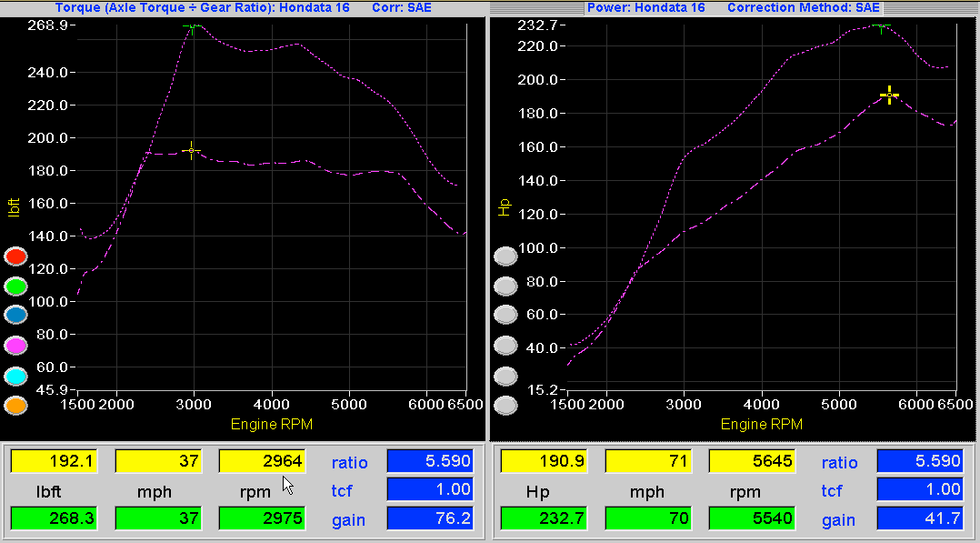Click the orange run circle
This screenshot has height=543, width=980.
[x=16, y=406]
